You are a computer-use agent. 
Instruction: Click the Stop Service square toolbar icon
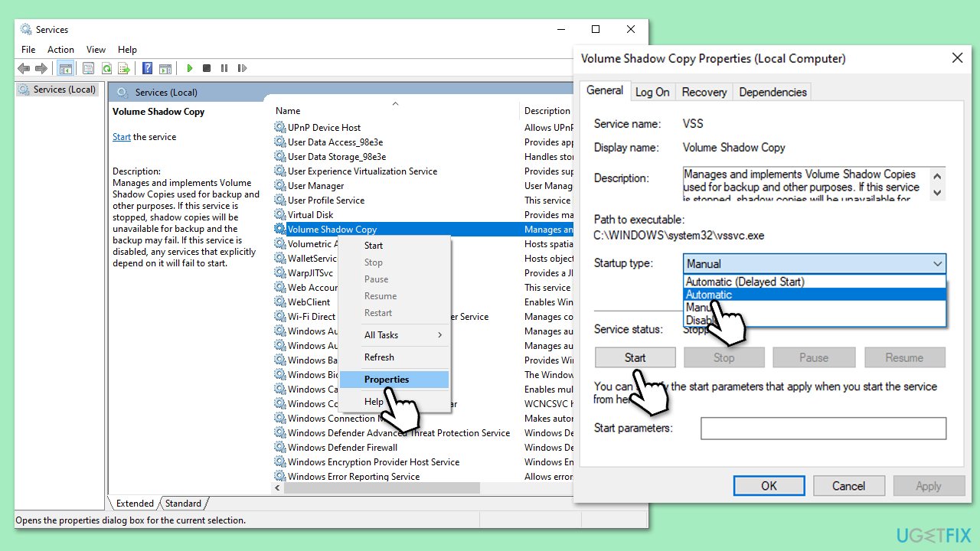point(207,68)
